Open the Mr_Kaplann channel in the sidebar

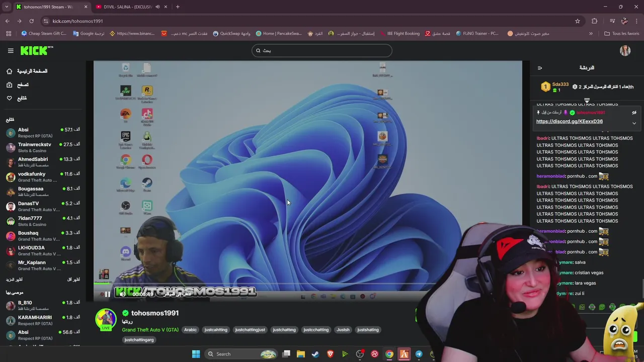[x=43, y=265]
